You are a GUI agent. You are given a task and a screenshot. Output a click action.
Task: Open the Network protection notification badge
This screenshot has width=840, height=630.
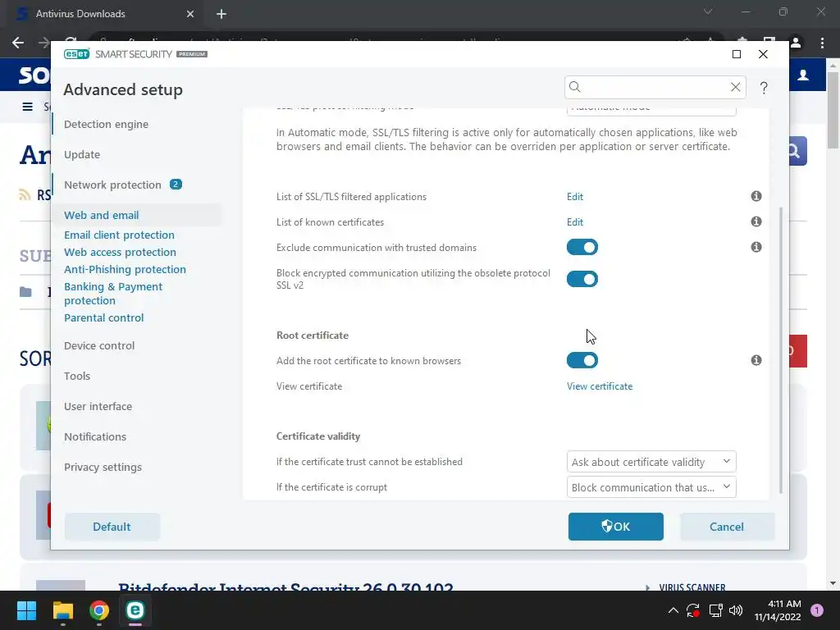click(x=176, y=185)
